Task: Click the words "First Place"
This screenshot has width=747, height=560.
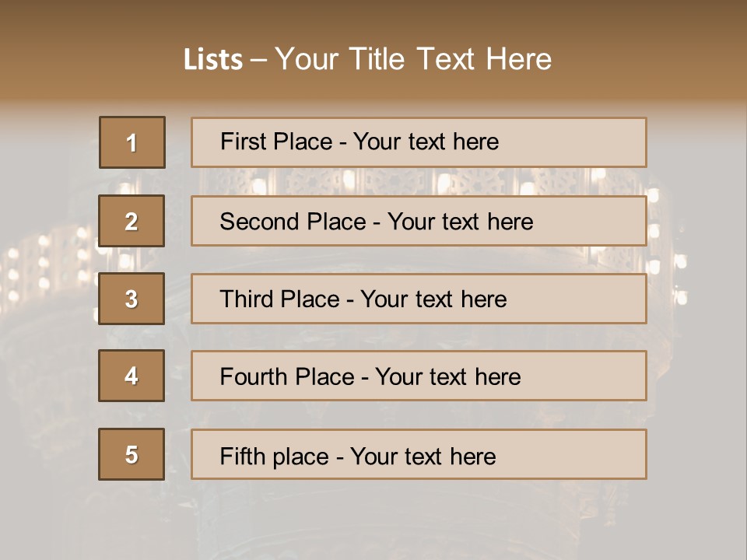Action: point(274,142)
